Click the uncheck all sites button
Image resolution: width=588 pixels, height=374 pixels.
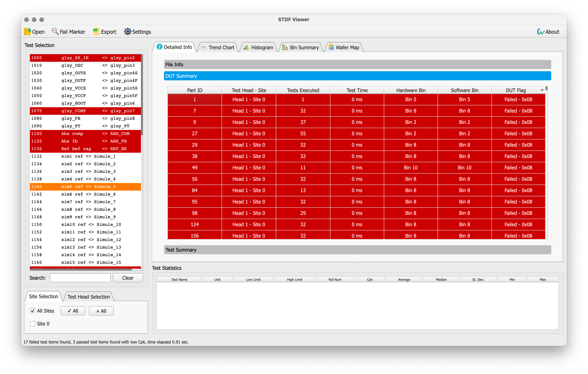(101, 311)
